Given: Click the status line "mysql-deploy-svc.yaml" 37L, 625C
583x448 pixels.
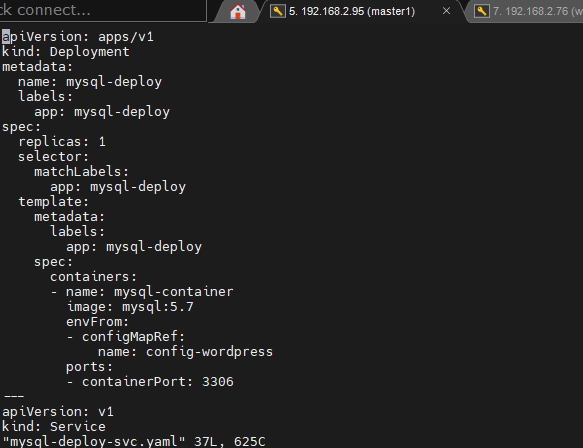Looking at the screenshot, I should [134, 442].
